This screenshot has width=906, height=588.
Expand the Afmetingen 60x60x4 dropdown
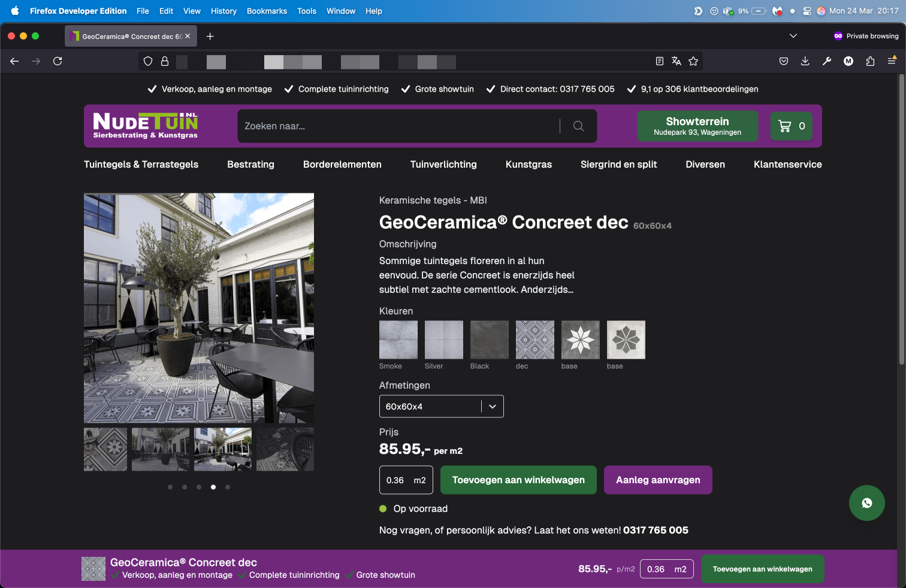pyautogui.click(x=442, y=407)
